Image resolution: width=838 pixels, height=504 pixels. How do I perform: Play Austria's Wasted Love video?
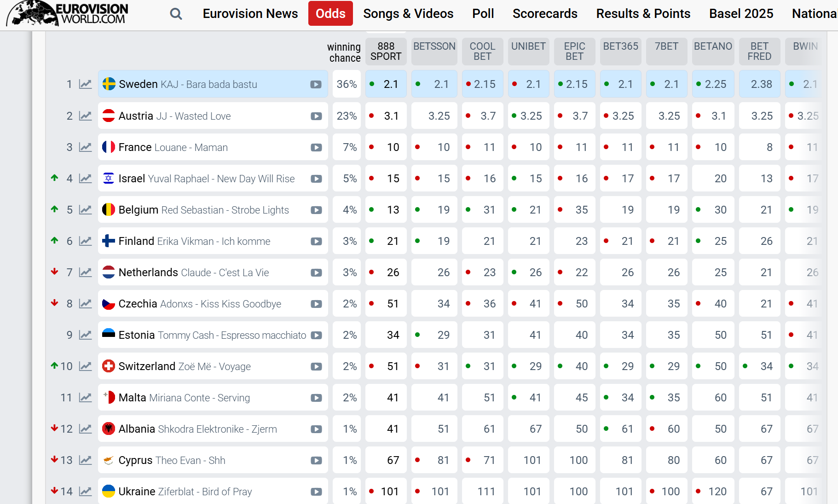click(316, 116)
